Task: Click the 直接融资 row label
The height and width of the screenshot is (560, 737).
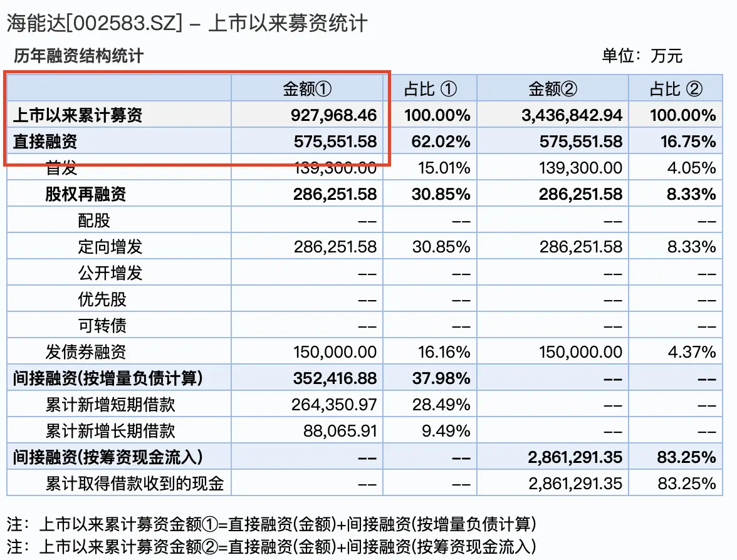Action: point(45,142)
